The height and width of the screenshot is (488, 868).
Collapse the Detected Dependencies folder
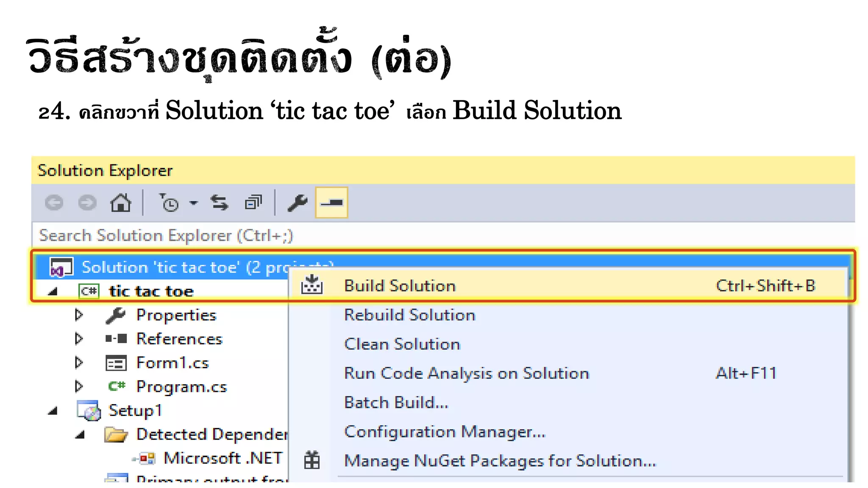[x=80, y=435]
